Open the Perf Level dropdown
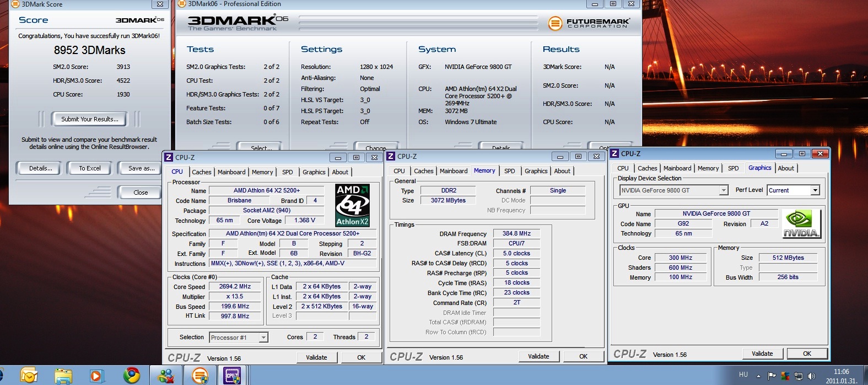 (x=794, y=190)
